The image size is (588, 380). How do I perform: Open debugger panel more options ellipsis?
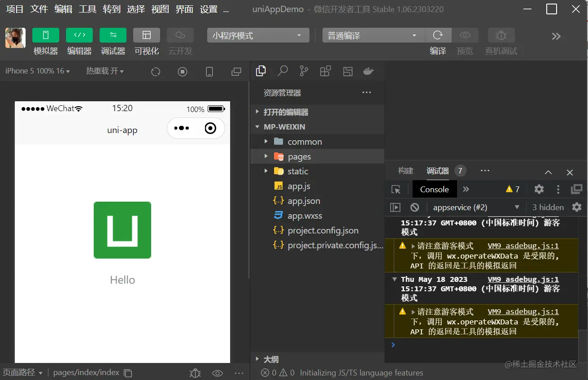[485, 171]
